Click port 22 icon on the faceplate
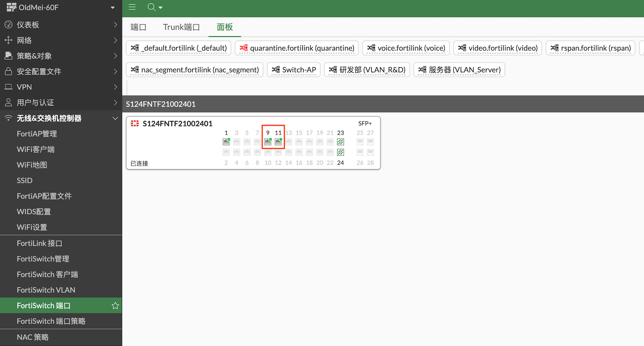This screenshot has width=644, height=346. point(330,152)
